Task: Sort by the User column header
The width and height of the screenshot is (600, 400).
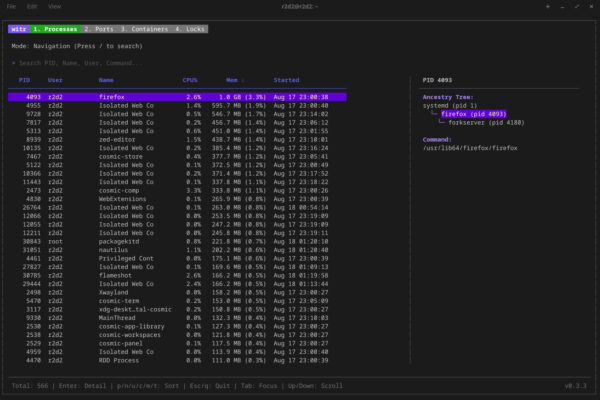Action: pos(55,80)
